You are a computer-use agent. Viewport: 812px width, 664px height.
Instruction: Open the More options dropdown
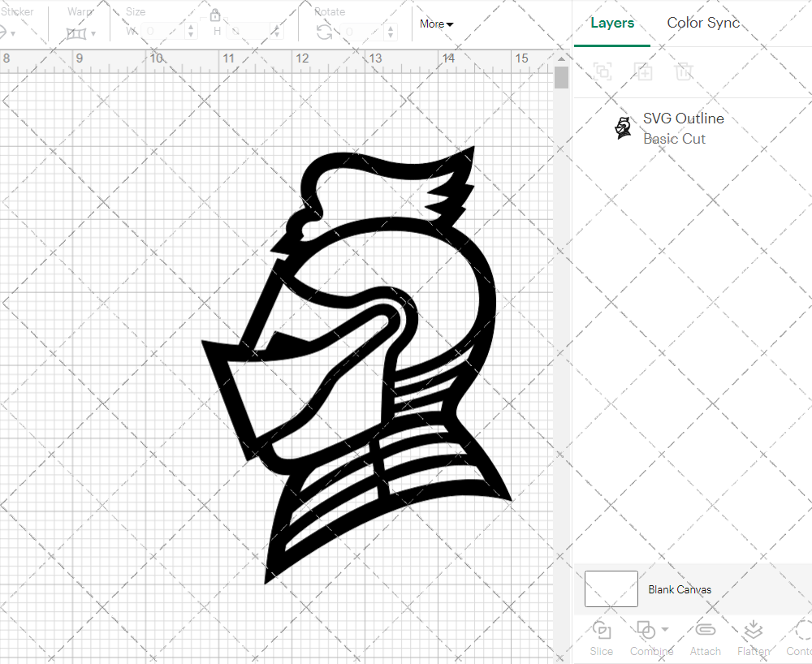pos(436,24)
